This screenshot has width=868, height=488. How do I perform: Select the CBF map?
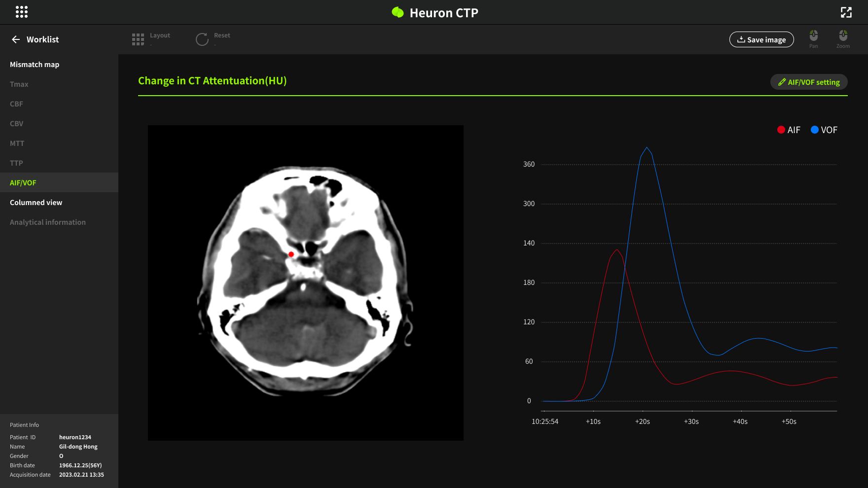(x=17, y=104)
